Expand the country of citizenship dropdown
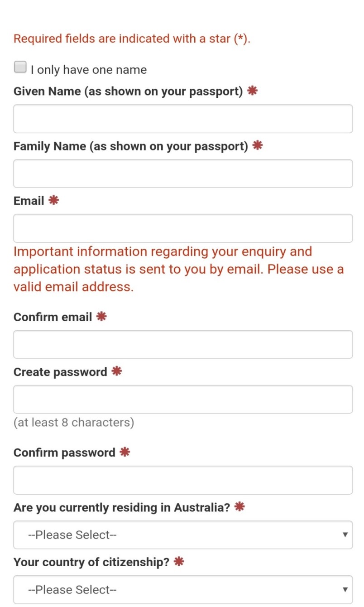This screenshot has height=607, width=364. click(183, 589)
